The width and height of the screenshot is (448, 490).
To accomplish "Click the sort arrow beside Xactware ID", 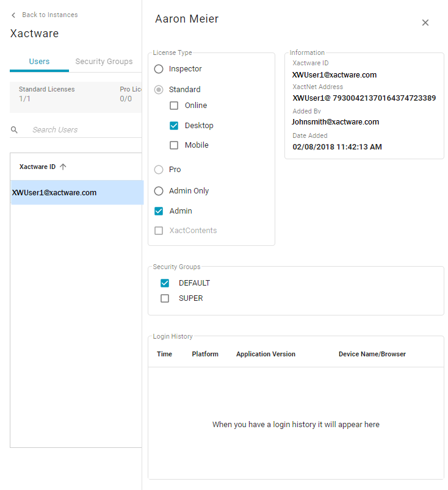I will click(x=63, y=167).
